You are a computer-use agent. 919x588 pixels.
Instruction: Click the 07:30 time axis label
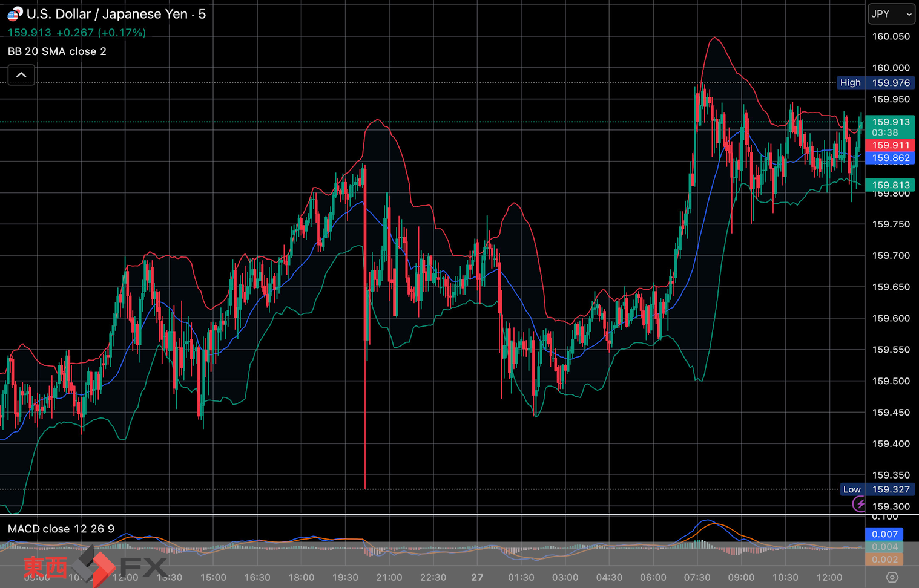click(697, 577)
